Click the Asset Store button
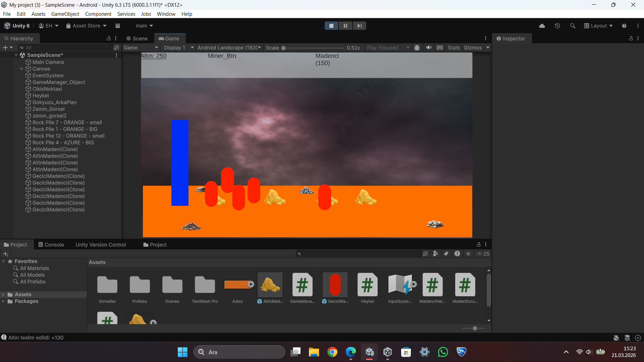This screenshot has width=644, height=362. pyautogui.click(x=86, y=26)
